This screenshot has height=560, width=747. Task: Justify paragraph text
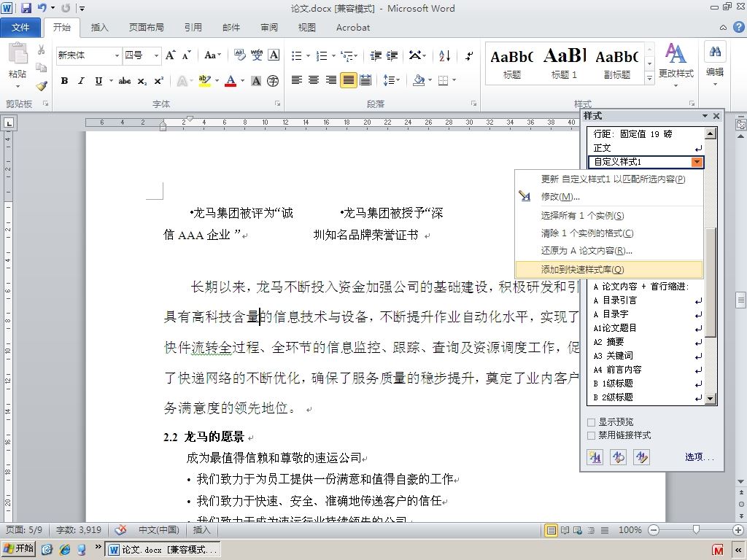click(x=348, y=80)
